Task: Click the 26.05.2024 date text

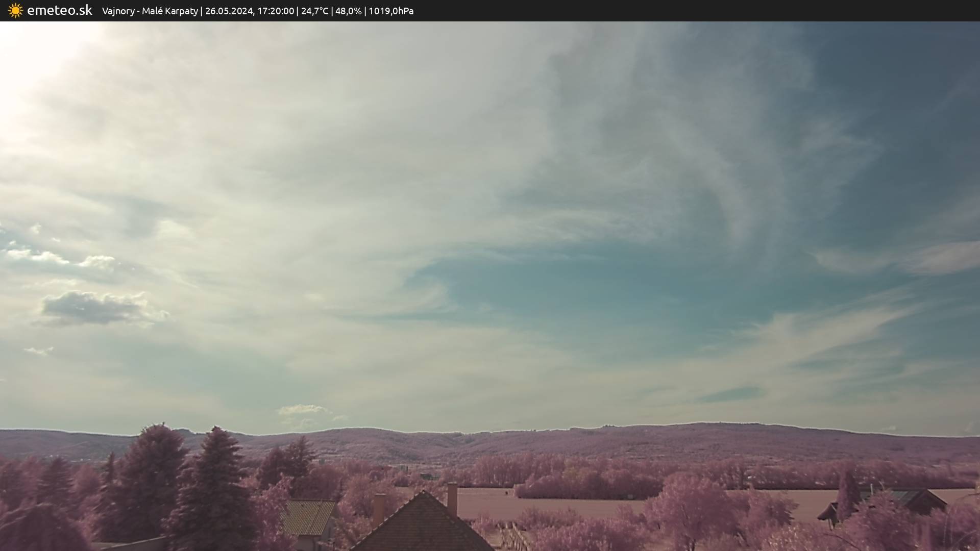Action: (229, 11)
